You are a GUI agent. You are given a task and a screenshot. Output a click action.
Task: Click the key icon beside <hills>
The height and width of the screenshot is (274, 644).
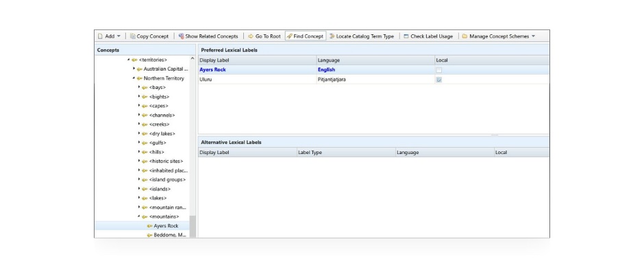point(145,152)
